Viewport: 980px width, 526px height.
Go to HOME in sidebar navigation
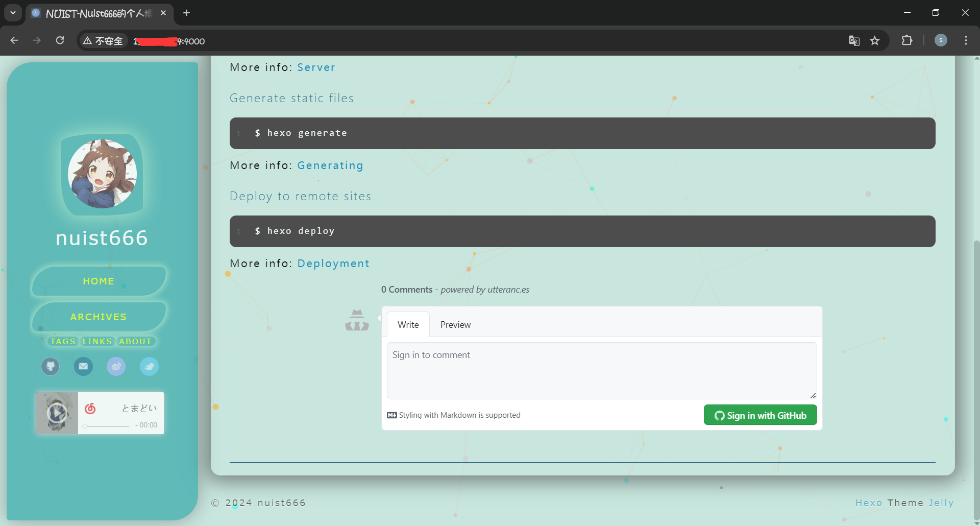pyautogui.click(x=99, y=281)
